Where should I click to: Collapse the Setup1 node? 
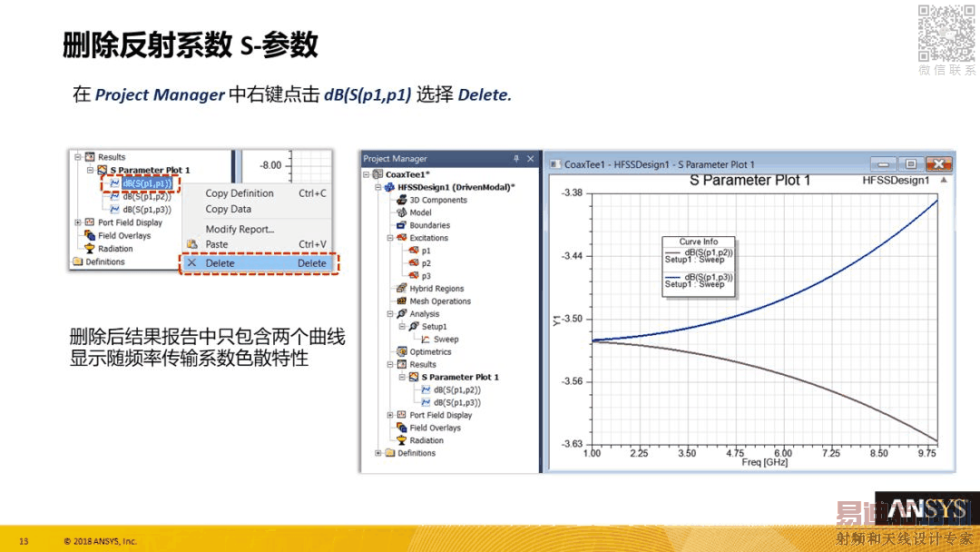(x=402, y=326)
